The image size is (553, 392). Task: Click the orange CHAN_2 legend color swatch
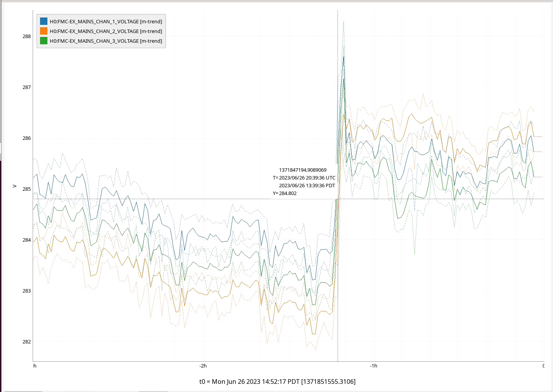click(44, 31)
